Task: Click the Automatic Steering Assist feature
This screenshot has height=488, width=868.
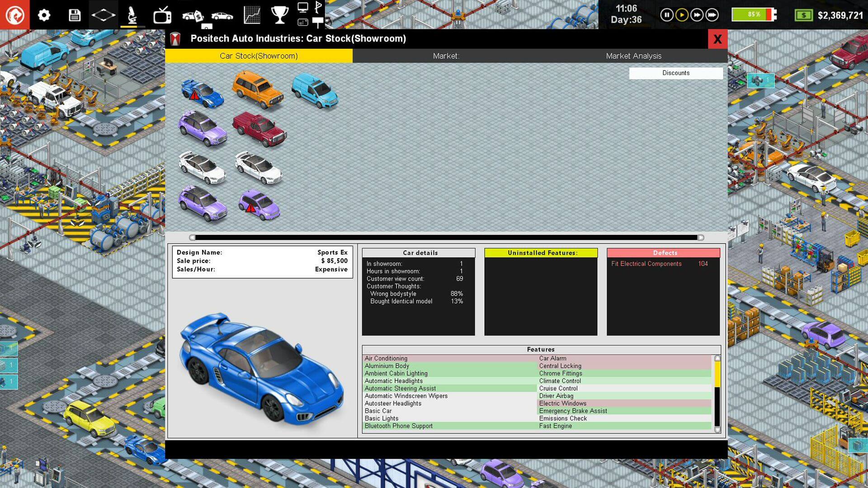Action: 450,389
